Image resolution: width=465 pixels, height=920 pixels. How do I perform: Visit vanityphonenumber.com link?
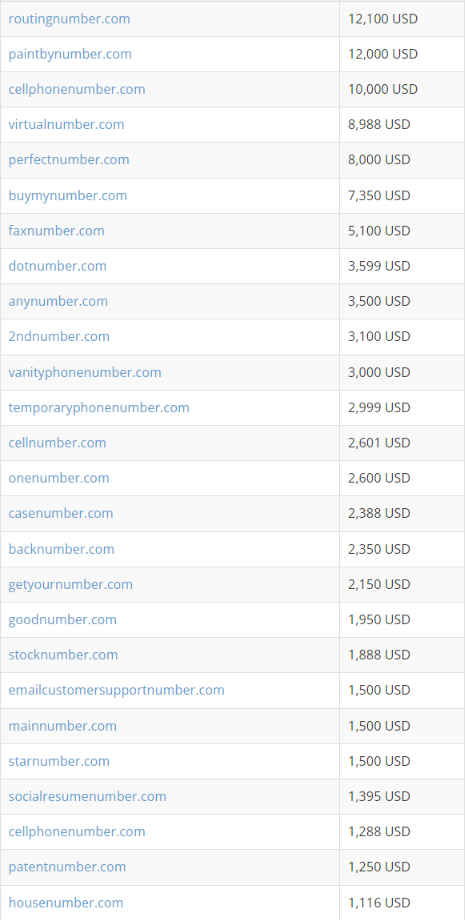[84, 372]
